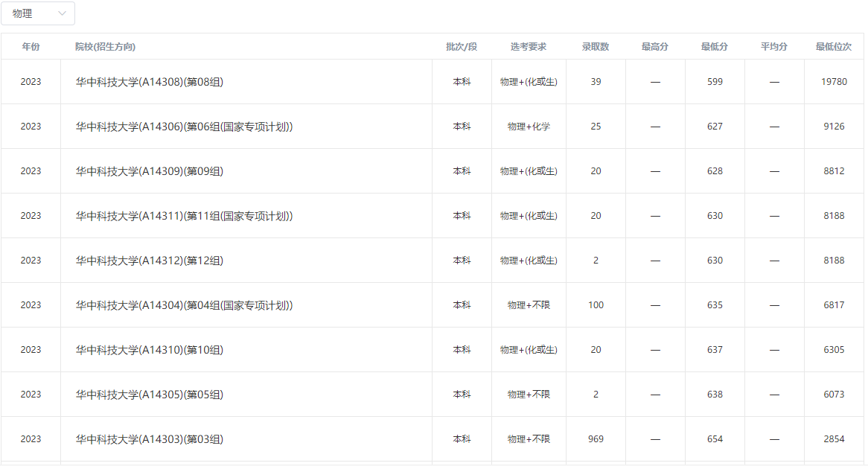Click the 录取数 column header
Viewport: 868px width, 466px height.
[596, 47]
